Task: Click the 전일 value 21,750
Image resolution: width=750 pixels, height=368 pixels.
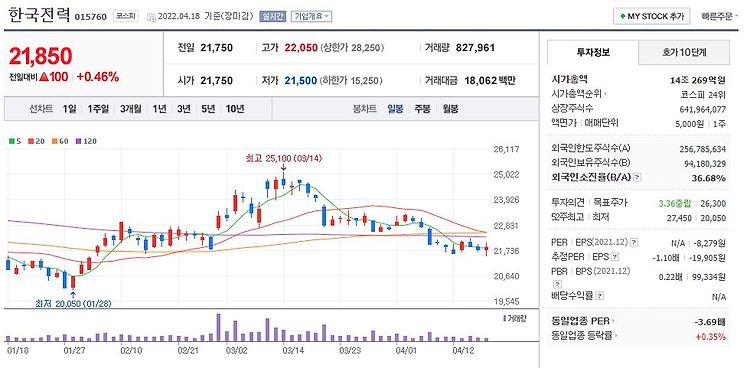Action: click(x=217, y=48)
